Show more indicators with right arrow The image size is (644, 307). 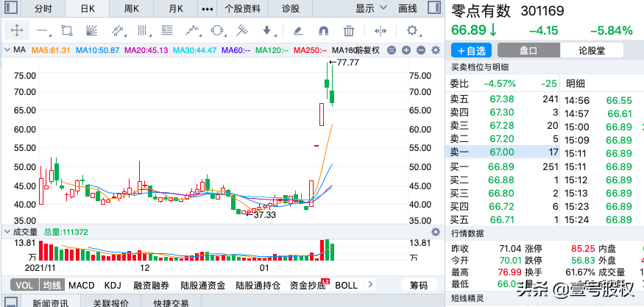pos(370,284)
